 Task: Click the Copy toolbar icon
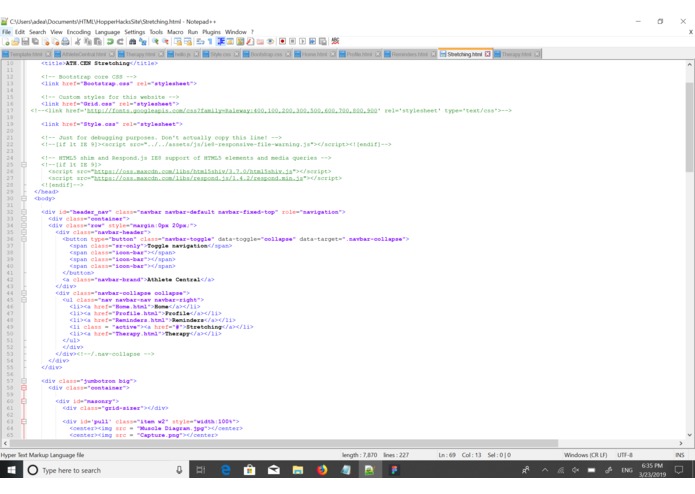click(88, 42)
